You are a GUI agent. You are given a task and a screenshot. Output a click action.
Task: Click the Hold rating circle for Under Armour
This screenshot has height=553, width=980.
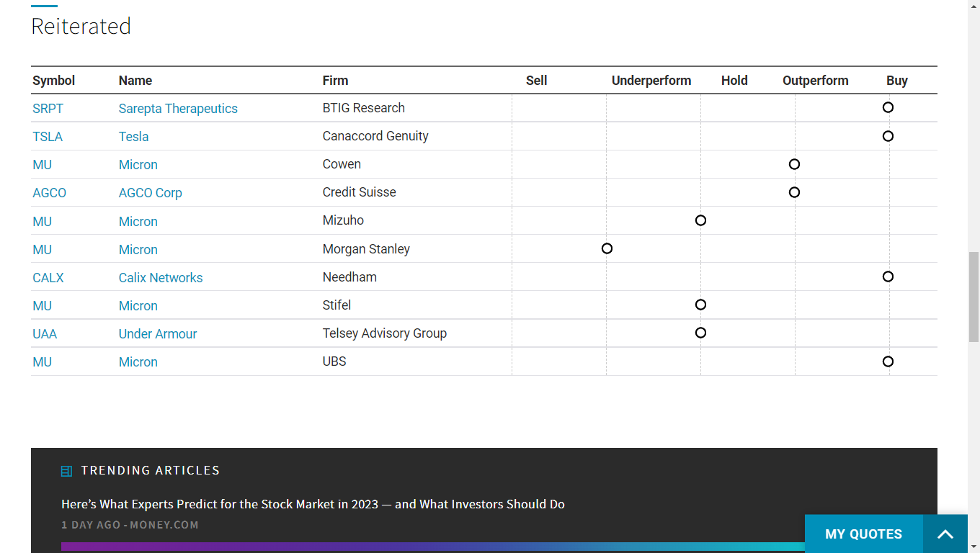click(x=700, y=333)
